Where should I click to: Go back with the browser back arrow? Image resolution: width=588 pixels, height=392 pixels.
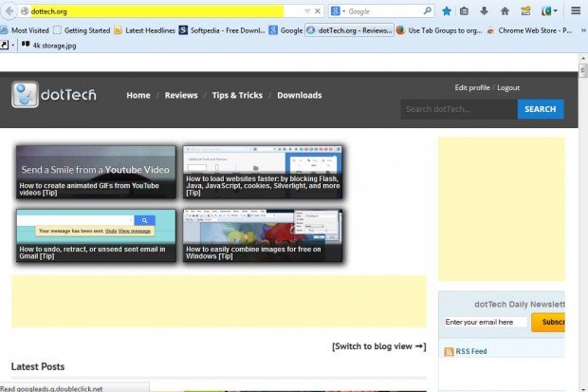point(9,11)
